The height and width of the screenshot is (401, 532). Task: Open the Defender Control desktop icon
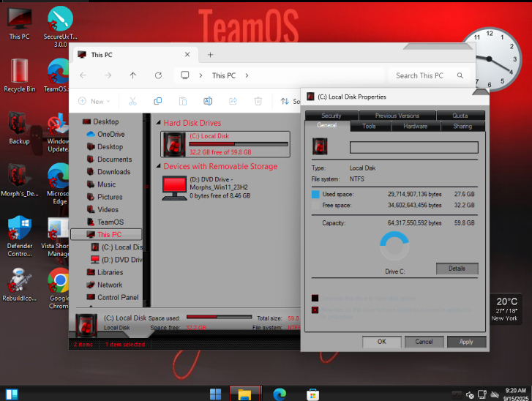tap(19, 236)
